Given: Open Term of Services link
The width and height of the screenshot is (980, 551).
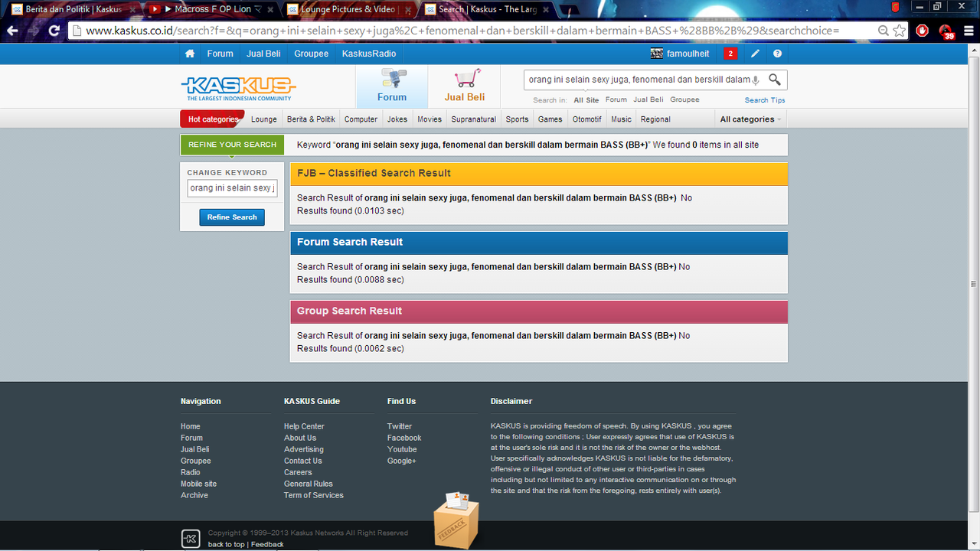Looking at the screenshot, I should click(x=314, y=495).
